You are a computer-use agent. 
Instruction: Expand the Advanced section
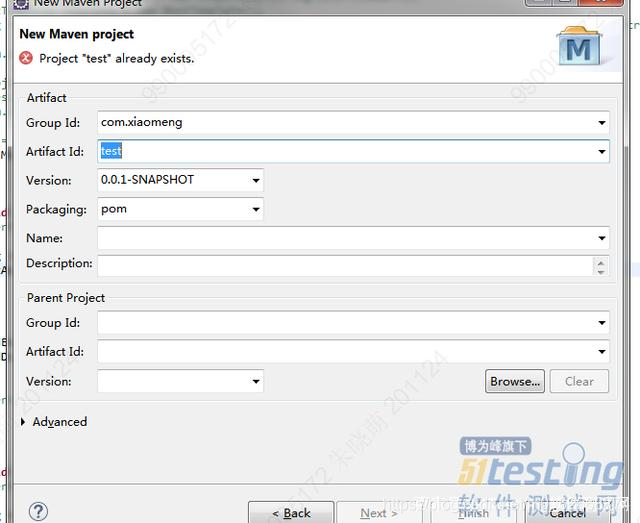(23, 422)
